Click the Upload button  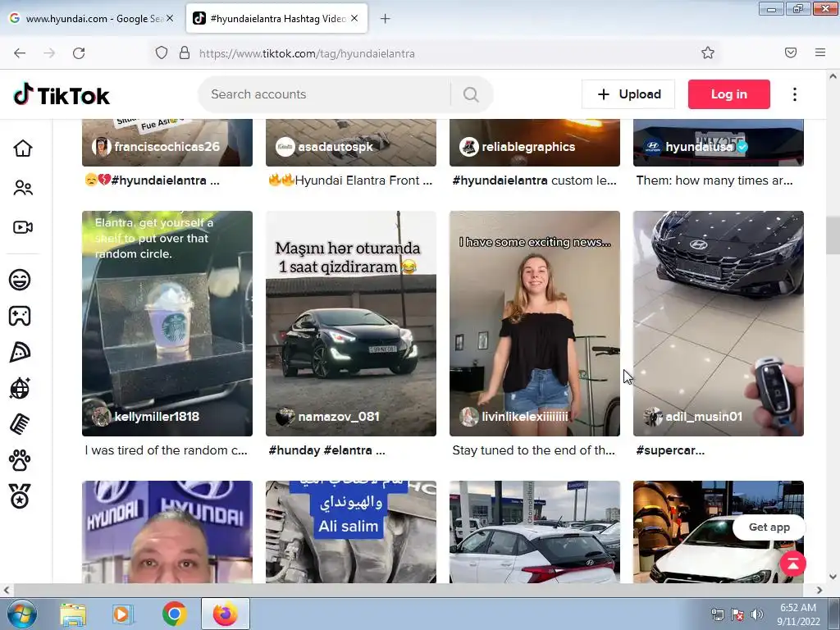pos(628,94)
